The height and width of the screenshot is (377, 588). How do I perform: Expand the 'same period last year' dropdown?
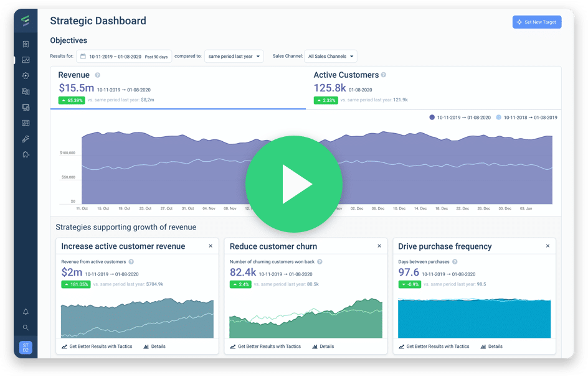coord(234,57)
